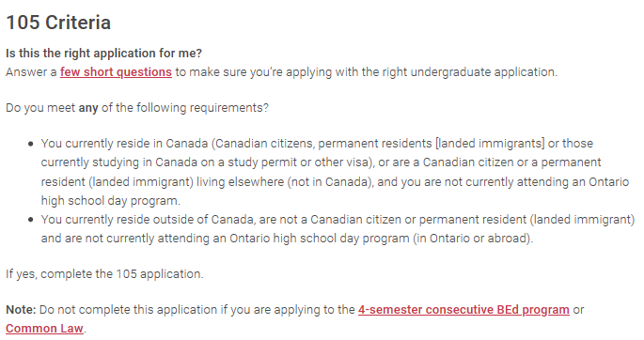The width and height of the screenshot is (644, 340).
Task: Click "high school day program." ending first bullet
Action: pos(111,201)
